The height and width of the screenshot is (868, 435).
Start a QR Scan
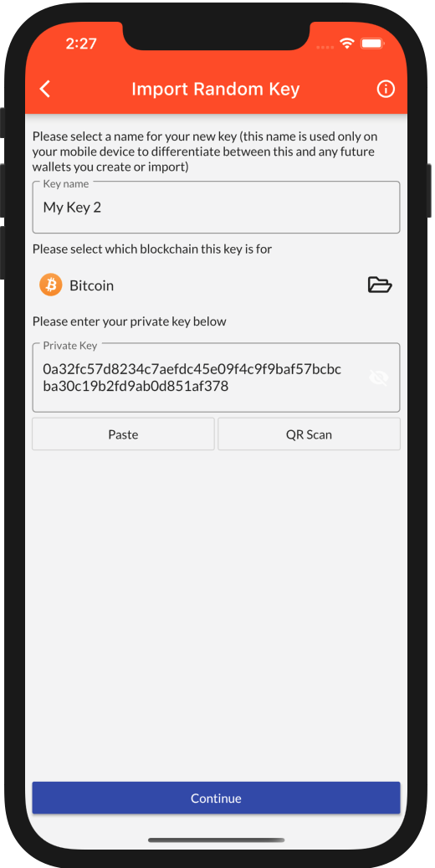pyautogui.click(x=309, y=434)
